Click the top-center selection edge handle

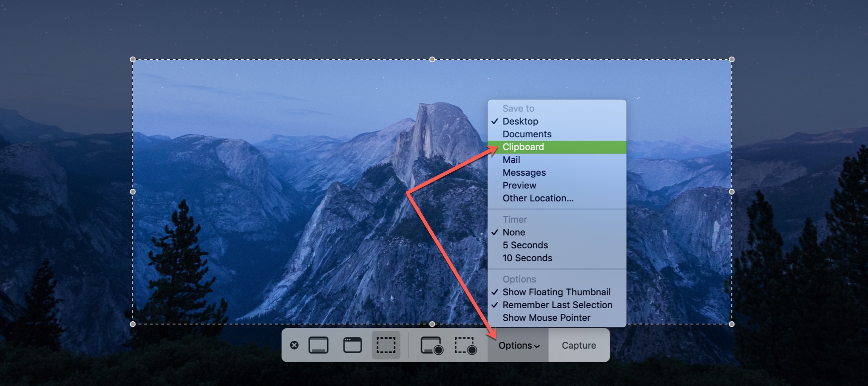click(x=432, y=59)
